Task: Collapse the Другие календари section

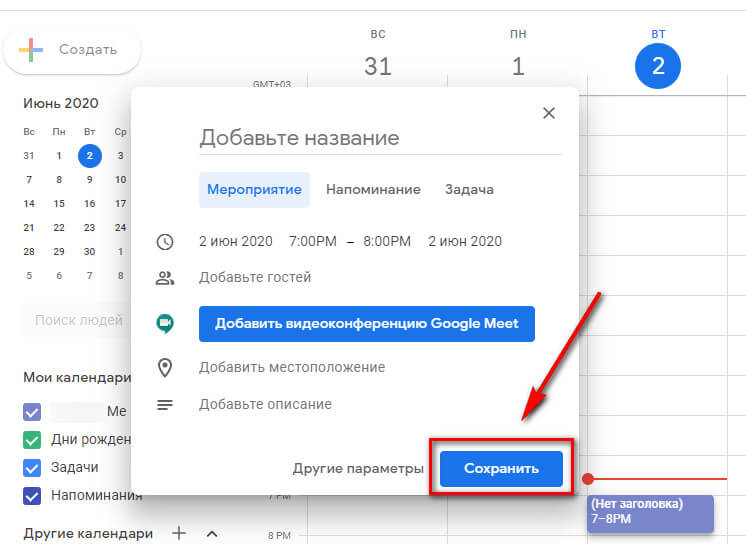Action: pyautogui.click(x=212, y=534)
